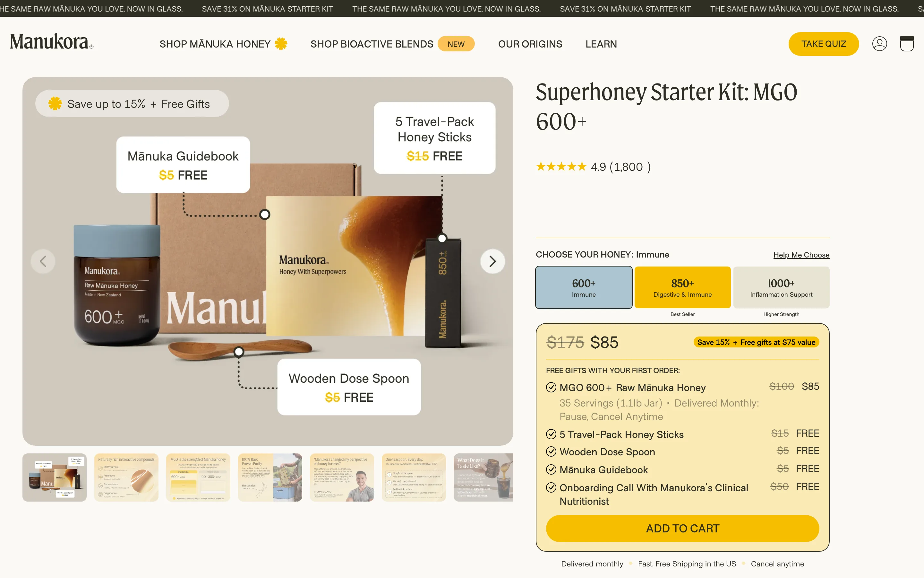Image resolution: width=924 pixels, height=578 pixels.
Task: Click the Mānuka Guidebook hotspot dot
Action: tap(265, 215)
